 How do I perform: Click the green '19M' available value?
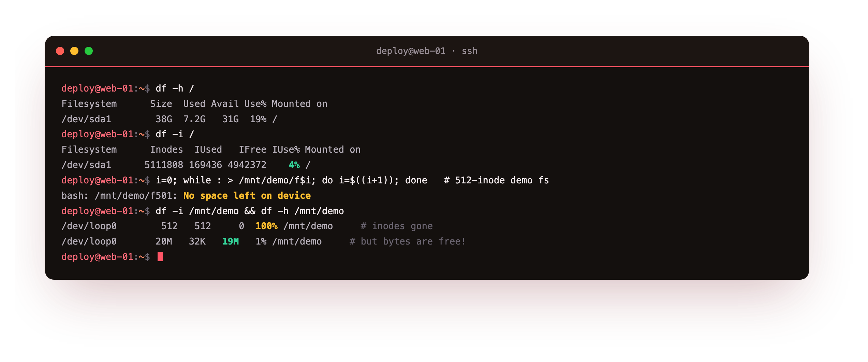click(x=230, y=241)
